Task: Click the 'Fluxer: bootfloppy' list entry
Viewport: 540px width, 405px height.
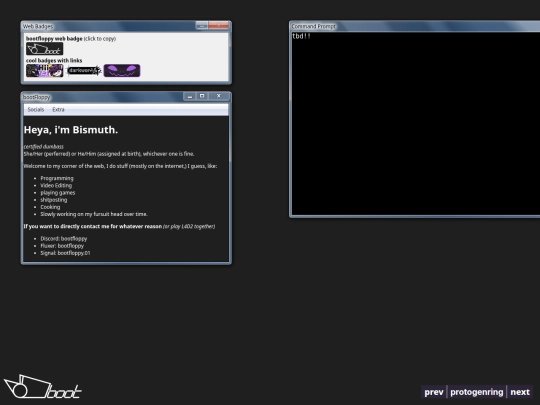Action: point(62,246)
